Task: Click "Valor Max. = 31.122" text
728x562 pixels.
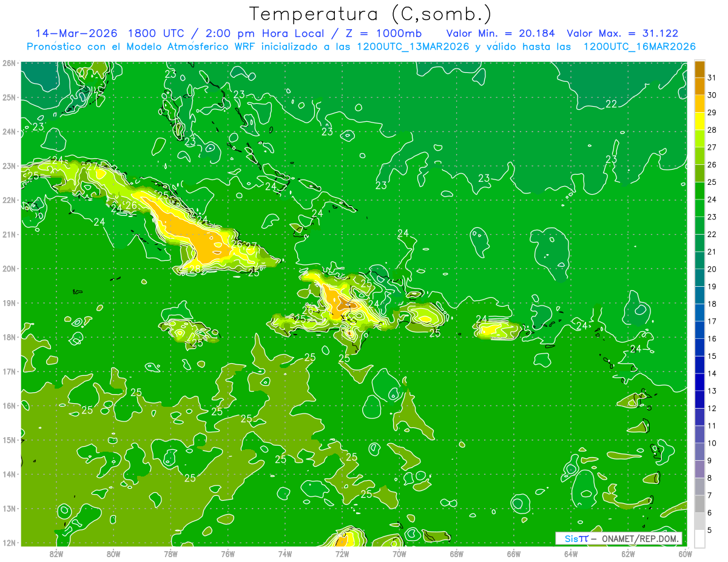Action: (622, 33)
